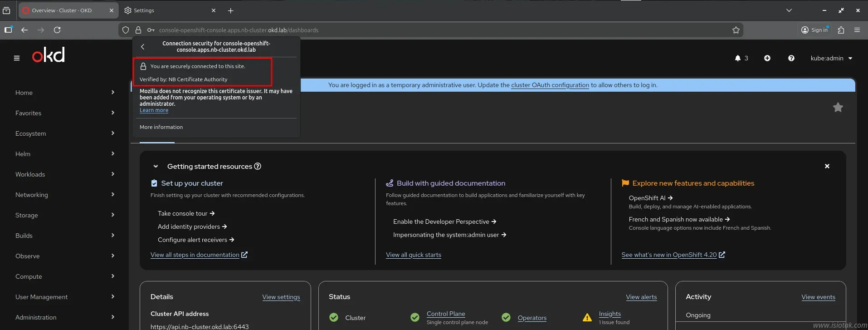Viewport: 868px width, 330px height.
Task: Open See what's new in OpenShift 4.20
Action: 673,255
